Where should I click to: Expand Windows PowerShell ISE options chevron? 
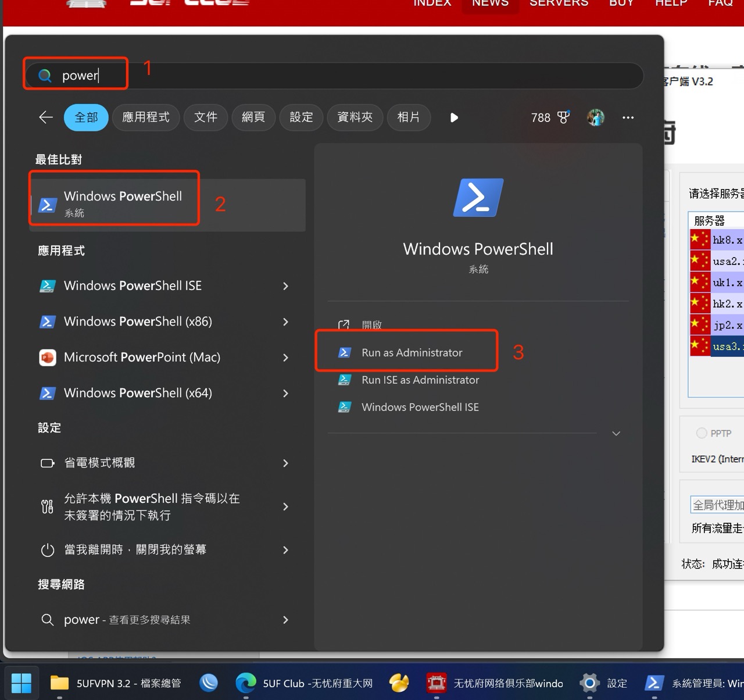point(285,286)
